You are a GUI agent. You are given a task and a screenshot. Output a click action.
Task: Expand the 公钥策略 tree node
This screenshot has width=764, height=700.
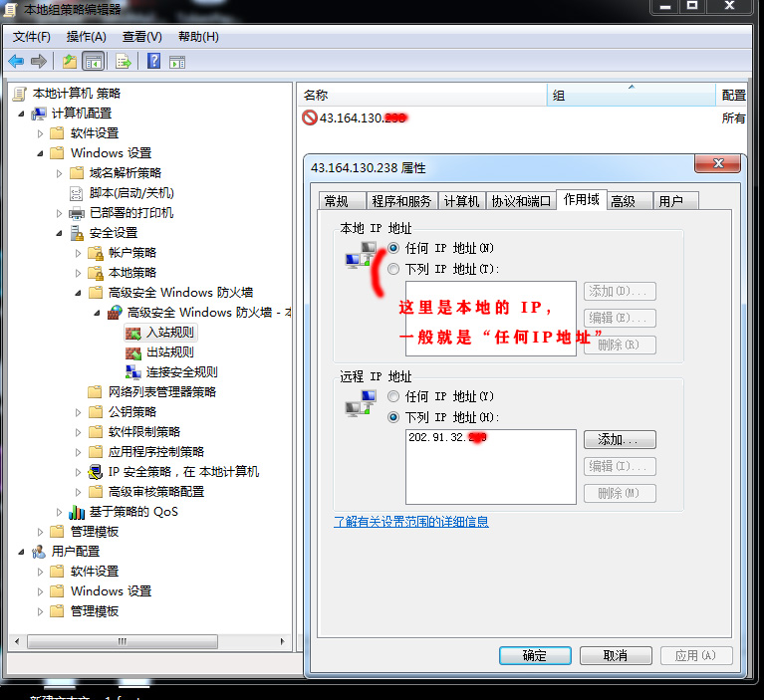(79, 412)
